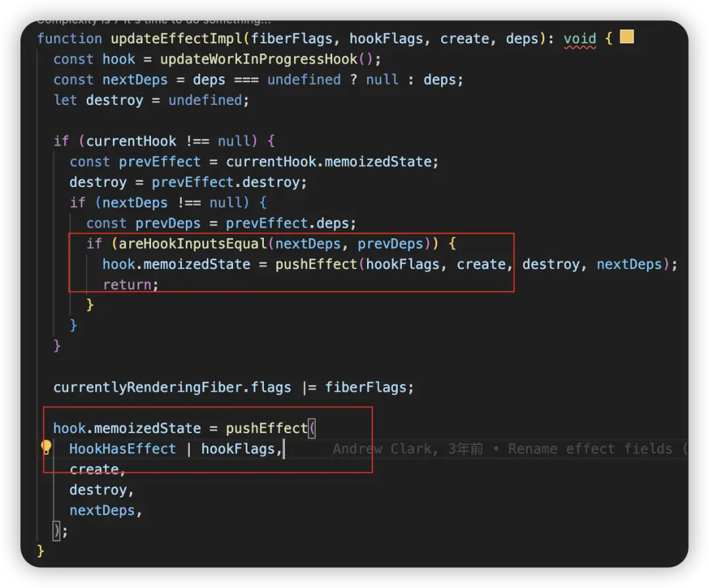Click the pushEffect call on the final assignment
Screen dimensions: 709x588
point(267,429)
